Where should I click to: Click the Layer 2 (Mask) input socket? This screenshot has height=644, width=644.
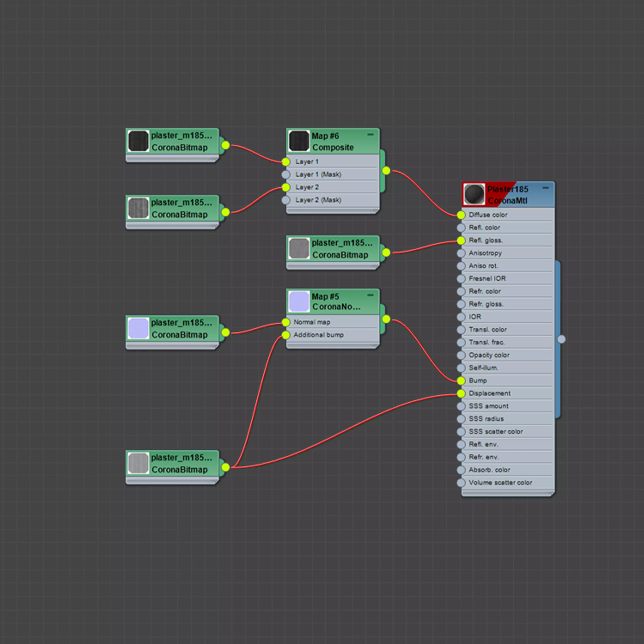pyautogui.click(x=286, y=200)
